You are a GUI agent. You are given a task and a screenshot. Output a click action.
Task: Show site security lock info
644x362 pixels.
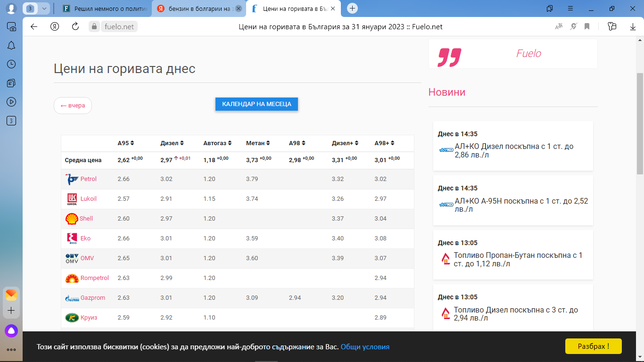coord(94,27)
